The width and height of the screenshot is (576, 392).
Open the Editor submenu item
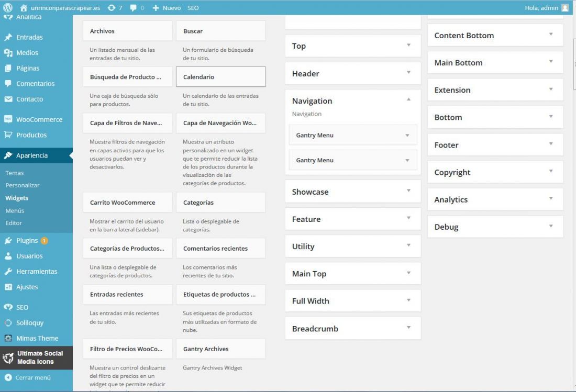point(14,223)
